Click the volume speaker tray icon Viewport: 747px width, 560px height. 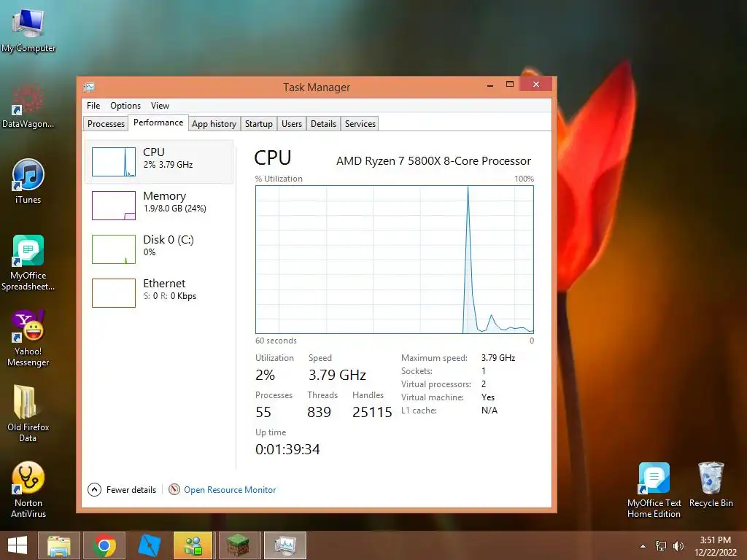(x=678, y=546)
